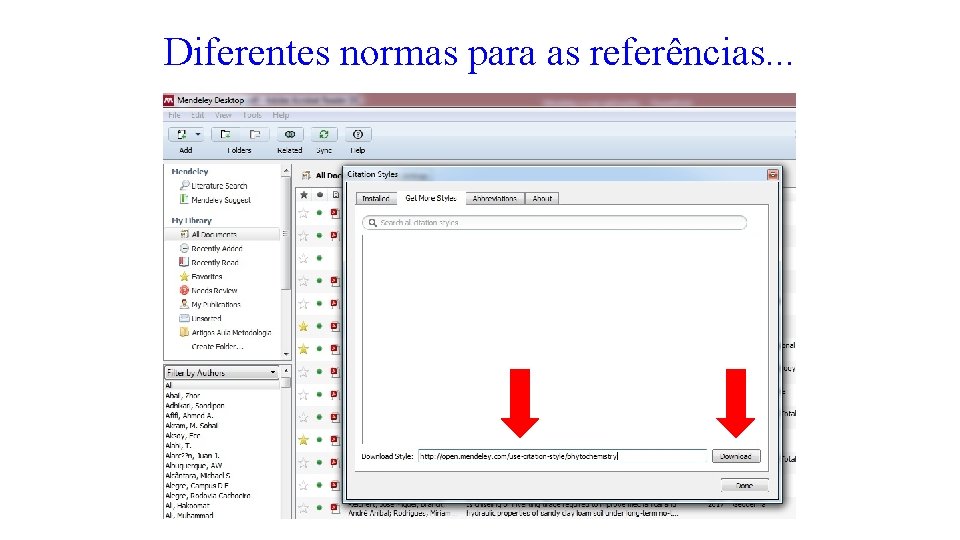Viewport: 960px width, 540px height.
Task: Click the Download Style URL input field
Action: (562, 456)
